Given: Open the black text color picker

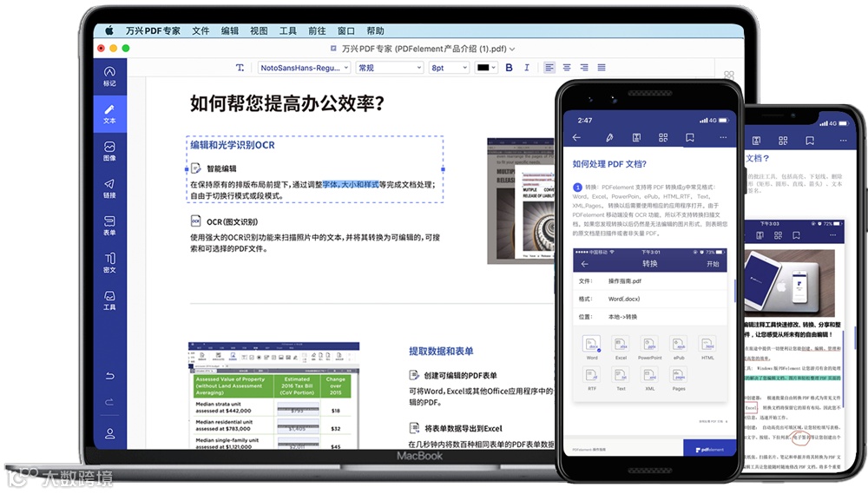Looking at the screenshot, I should [x=486, y=68].
